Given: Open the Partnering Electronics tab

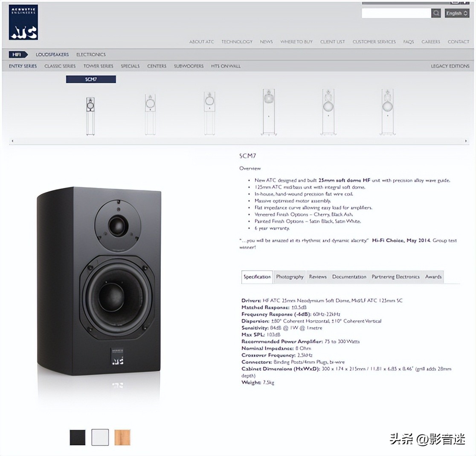Looking at the screenshot, I should pyautogui.click(x=395, y=277).
